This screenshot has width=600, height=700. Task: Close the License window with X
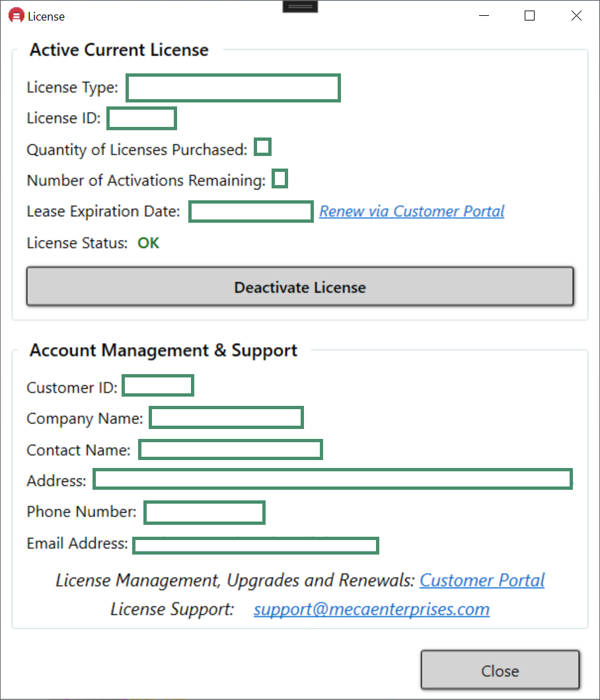coord(576,16)
